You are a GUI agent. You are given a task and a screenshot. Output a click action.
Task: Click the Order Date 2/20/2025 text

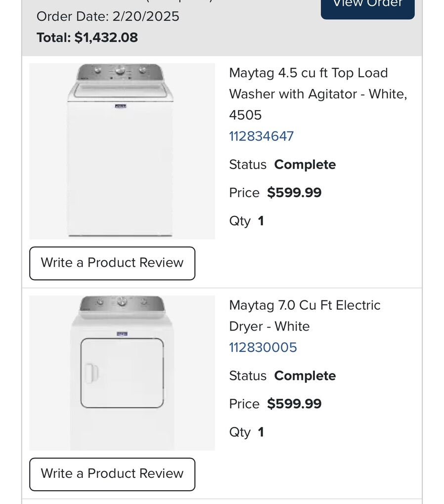tap(108, 16)
